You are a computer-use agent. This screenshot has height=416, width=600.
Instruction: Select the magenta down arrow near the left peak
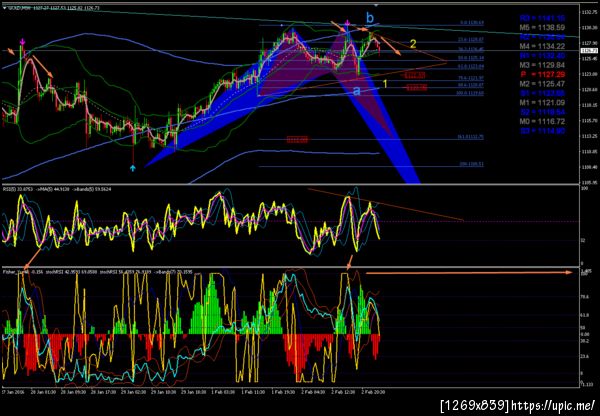(x=23, y=41)
